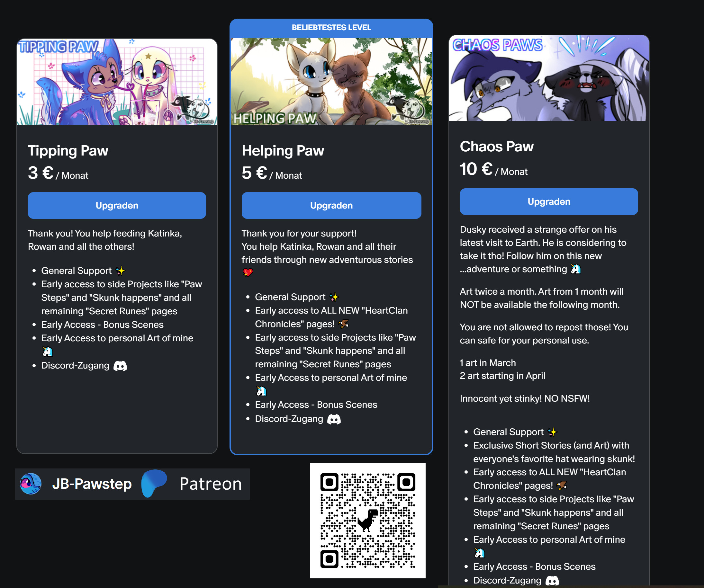Image resolution: width=704 pixels, height=588 pixels.
Task: Click the eagle emoji after HeartClan Chronicles in Helping Paw
Action: 343,324
